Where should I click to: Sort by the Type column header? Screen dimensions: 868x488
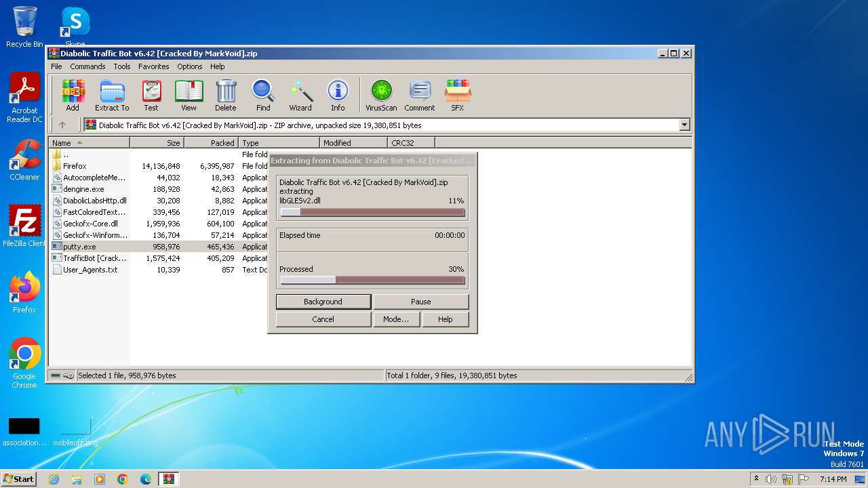pos(279,143)
